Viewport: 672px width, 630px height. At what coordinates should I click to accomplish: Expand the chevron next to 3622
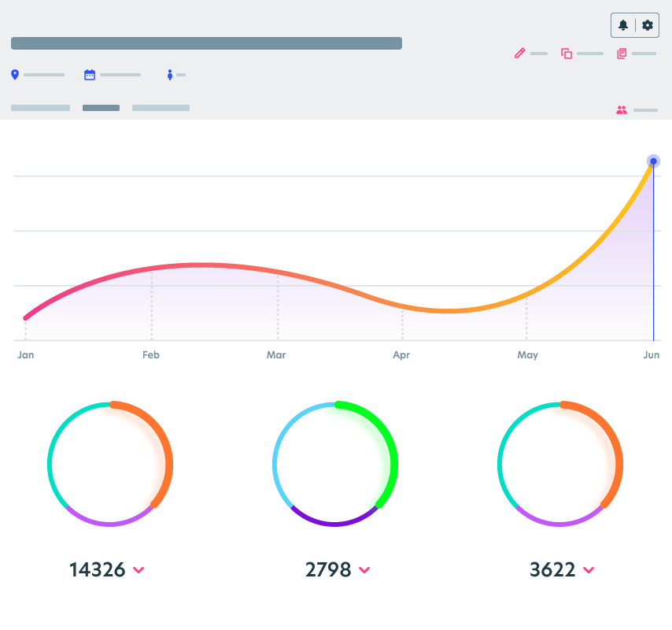(x=589, y=570)
